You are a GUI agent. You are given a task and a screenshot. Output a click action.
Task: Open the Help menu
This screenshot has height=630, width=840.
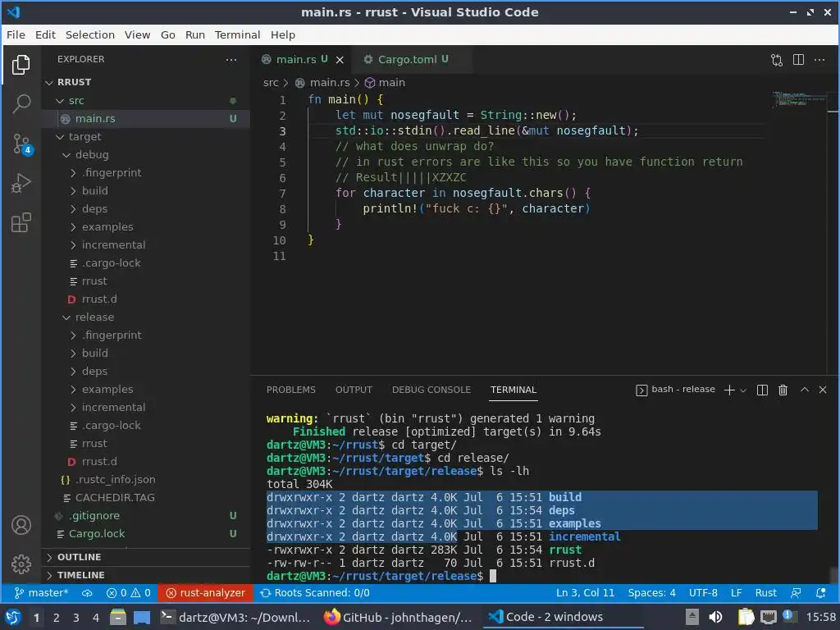tap(282, 34)
